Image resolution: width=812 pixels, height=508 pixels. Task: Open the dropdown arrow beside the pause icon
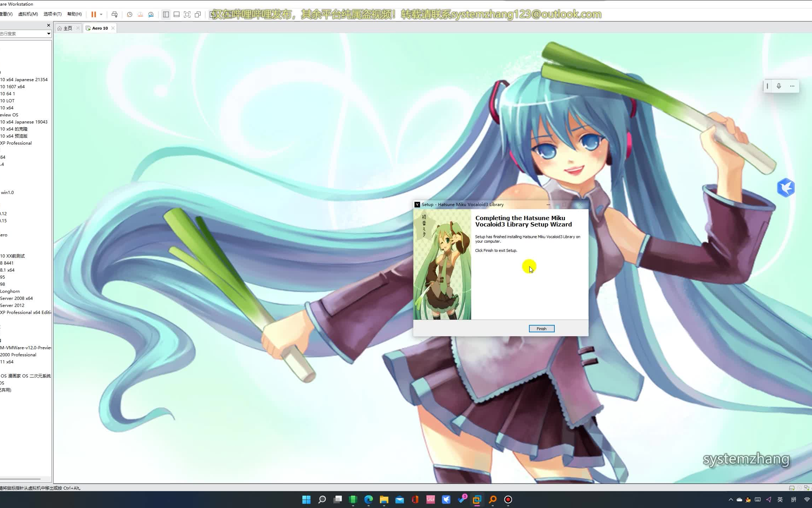click(x=101, y=14)
